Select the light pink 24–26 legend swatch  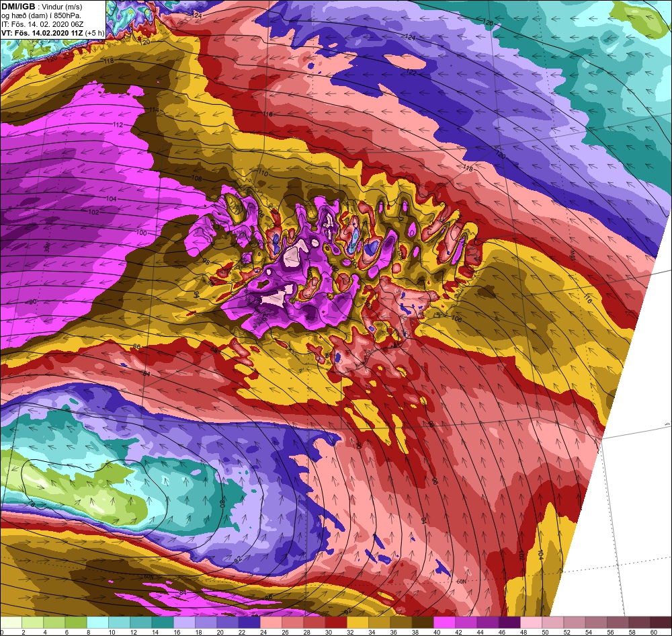[271, 623]
